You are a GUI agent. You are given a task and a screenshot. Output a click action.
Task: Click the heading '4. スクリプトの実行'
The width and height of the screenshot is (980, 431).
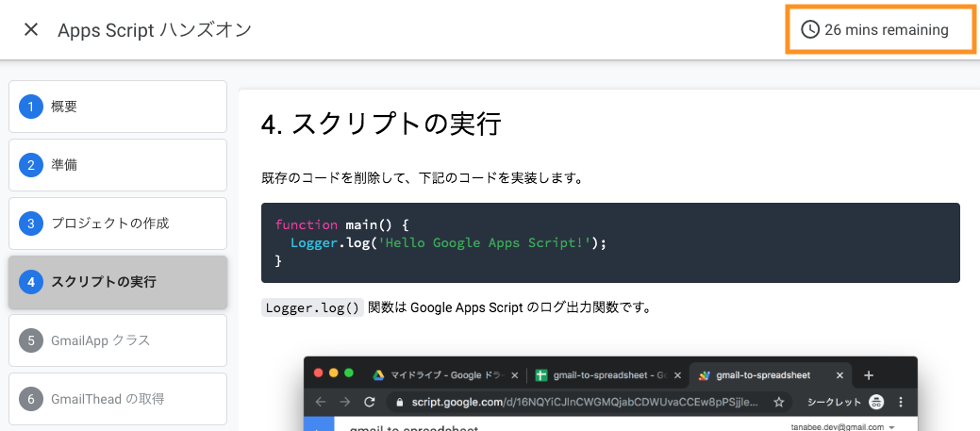(x=381, y=124)
